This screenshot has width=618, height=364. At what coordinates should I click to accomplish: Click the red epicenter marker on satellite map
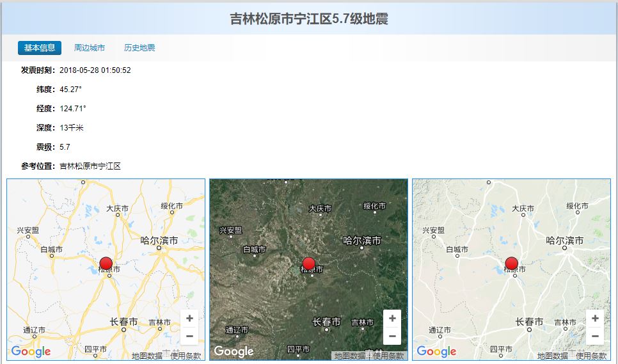(x=308, y=263)
